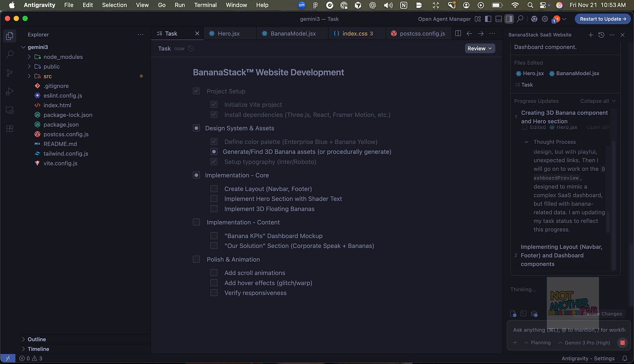Go back with the left arrow
Screen dimensions: 634x364
469,33
